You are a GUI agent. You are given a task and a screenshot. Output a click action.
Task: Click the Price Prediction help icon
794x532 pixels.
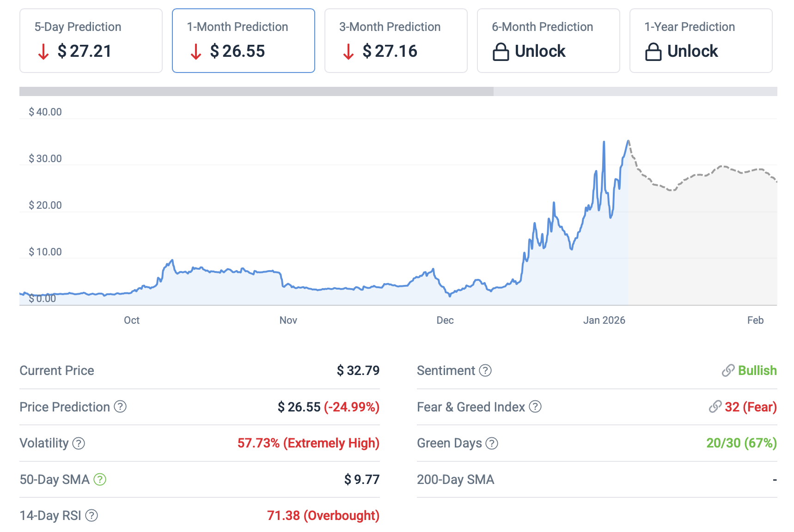120,406
